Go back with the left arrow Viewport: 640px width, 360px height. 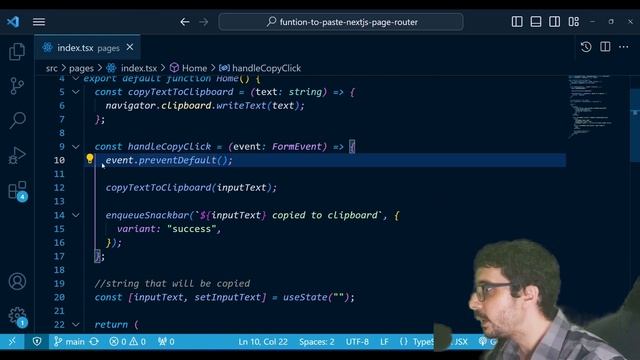tap(185, 22)
